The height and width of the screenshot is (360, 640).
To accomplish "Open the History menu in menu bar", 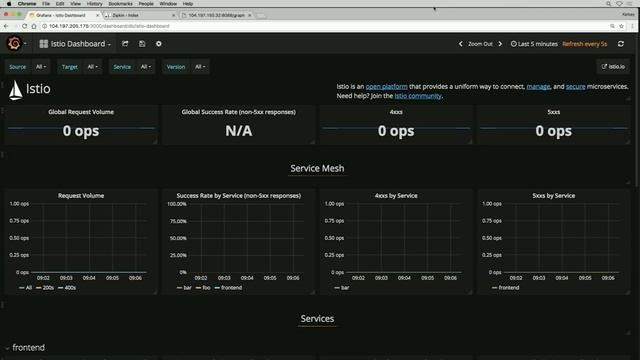I will click(x=94, y=4).
